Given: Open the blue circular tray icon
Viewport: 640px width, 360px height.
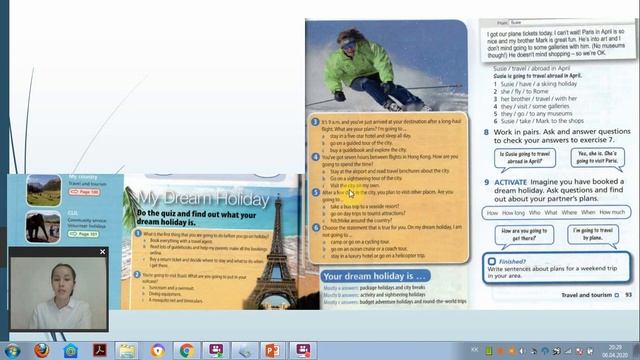Looking at the screenshot, I should coord(545,351).
